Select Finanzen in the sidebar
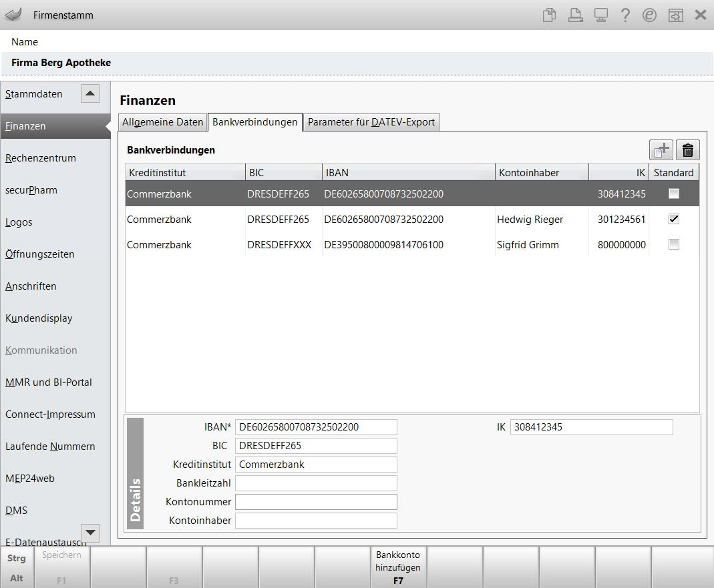714x588 pixels. tap(55, 126)
